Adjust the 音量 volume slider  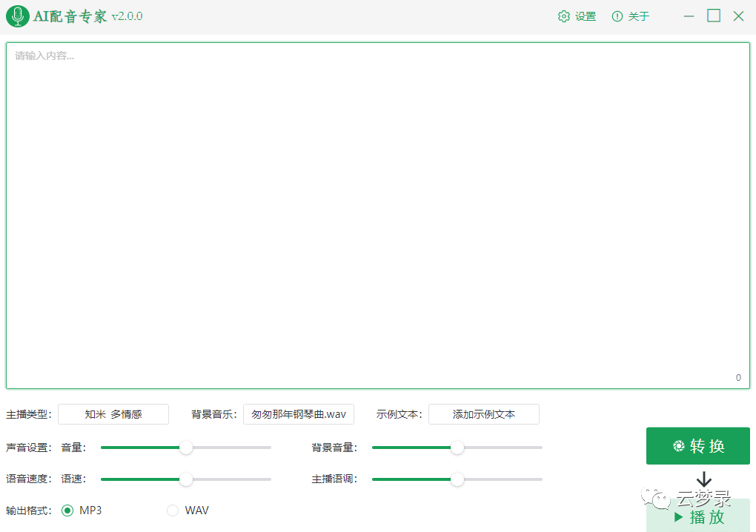[x=186, y=448]
